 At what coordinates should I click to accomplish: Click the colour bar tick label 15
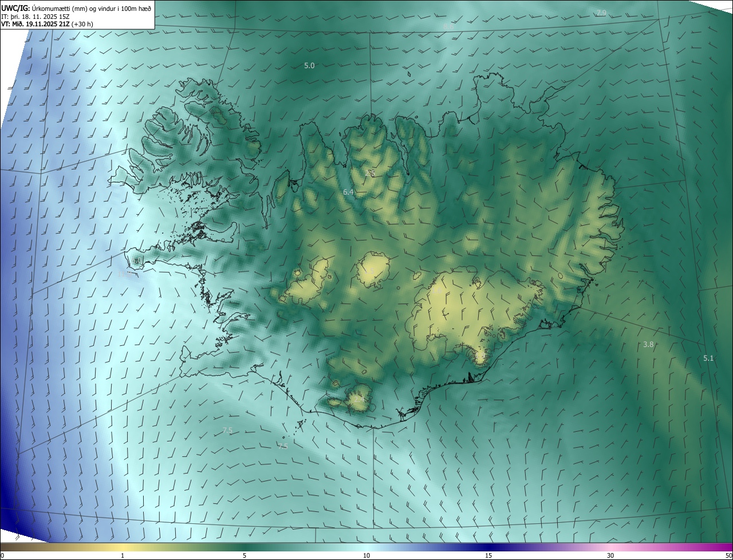click(x=488, y=556)
